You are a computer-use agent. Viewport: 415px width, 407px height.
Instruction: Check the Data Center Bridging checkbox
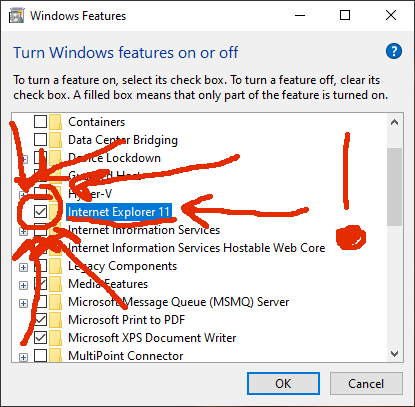click(x=40, y=140)
